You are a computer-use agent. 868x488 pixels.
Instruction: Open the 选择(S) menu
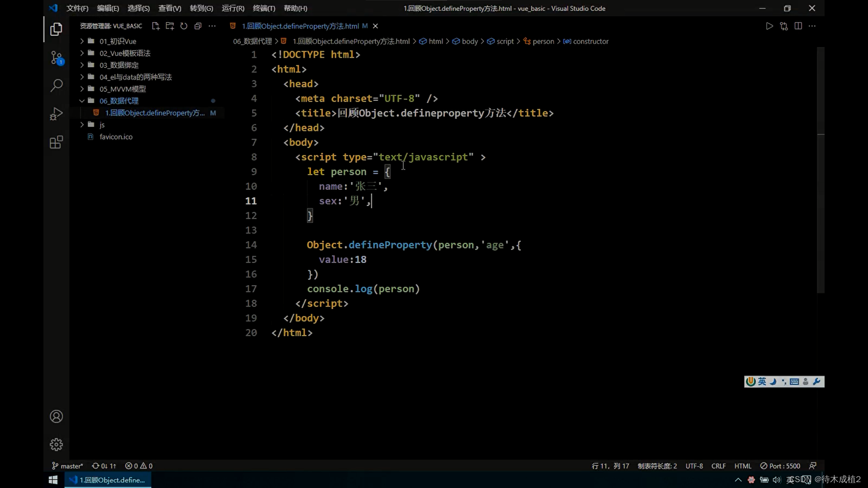(x=139, y=8)
